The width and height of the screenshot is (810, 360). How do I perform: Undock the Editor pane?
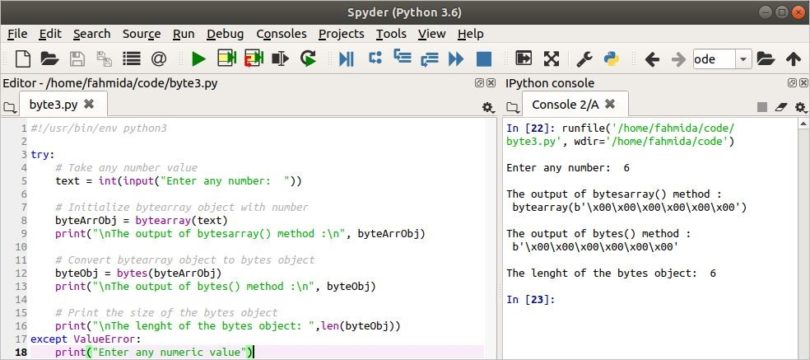coord(479,83)
